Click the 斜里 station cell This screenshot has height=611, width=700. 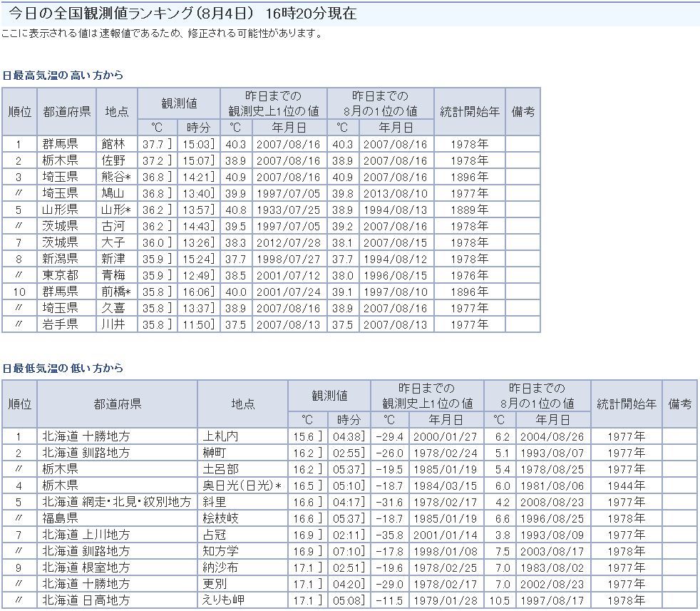click(214, 502)
